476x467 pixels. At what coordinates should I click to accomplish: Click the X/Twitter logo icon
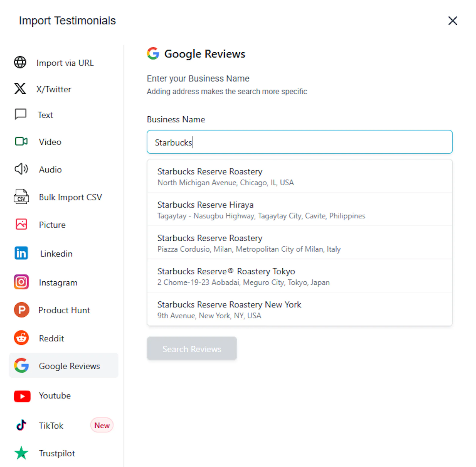tap(20, 89)
